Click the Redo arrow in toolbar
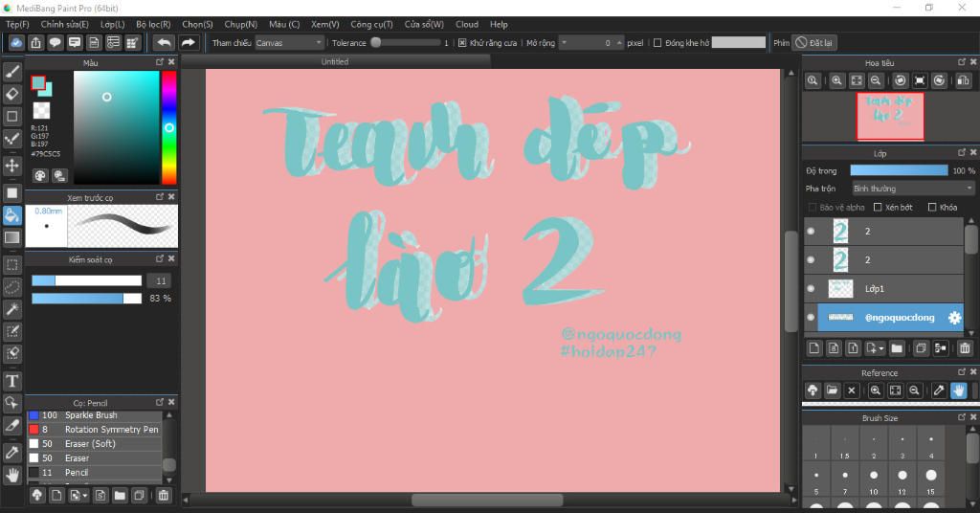 pyautogui.click(x=188, y=42)
